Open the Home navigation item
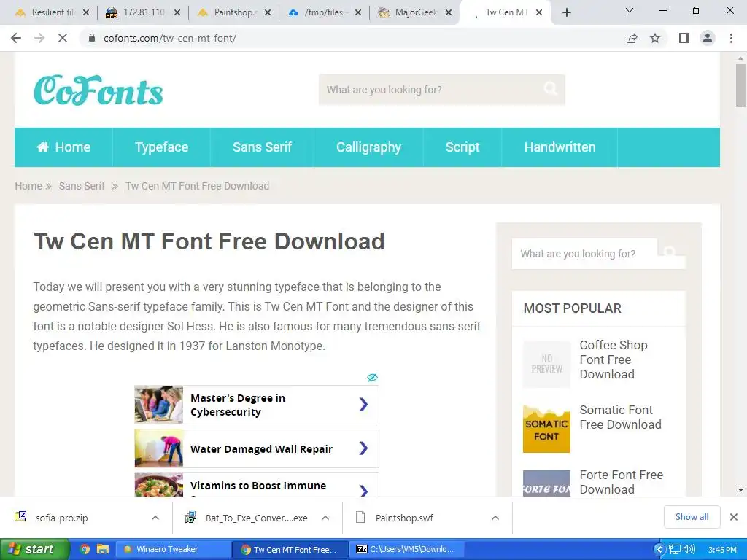This screenshot has width=747, height=560. click(64, 147)
